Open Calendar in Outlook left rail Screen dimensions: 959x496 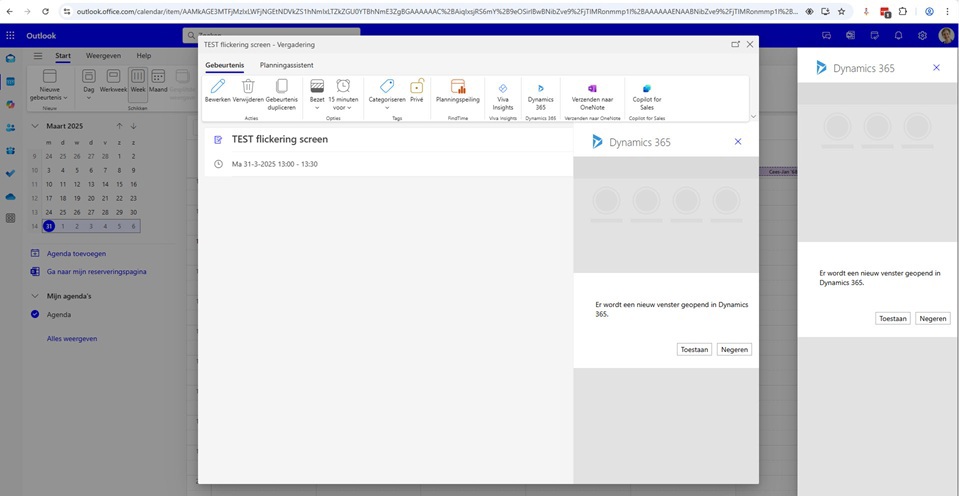(10, 81)
